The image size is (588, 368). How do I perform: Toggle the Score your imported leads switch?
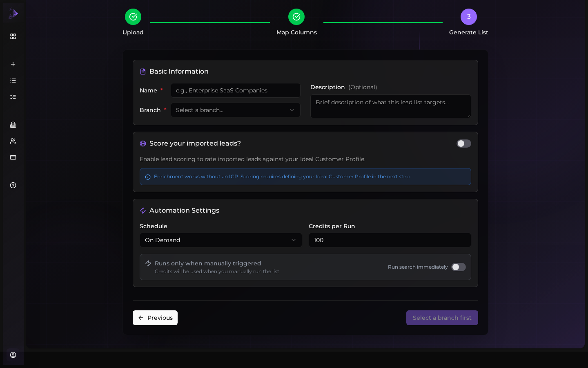click(464, 144)
